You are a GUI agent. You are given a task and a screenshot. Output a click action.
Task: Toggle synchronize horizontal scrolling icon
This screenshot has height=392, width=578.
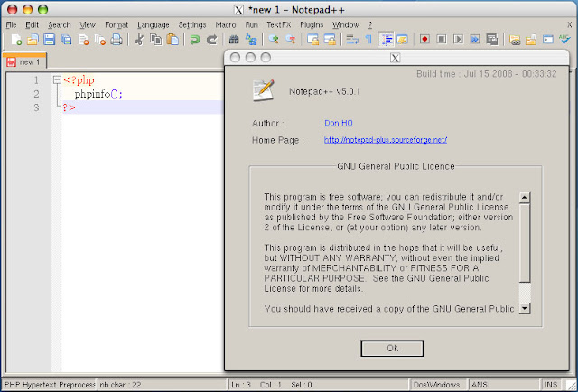click(x=329, y=40)
